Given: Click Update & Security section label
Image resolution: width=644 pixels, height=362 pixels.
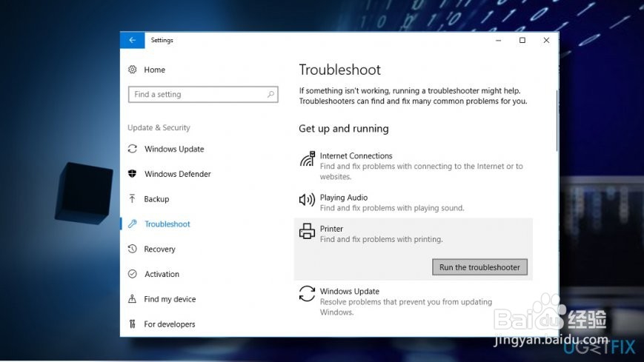Looking at the screenshot, I should pyautogui.click(x=159, y=127).
